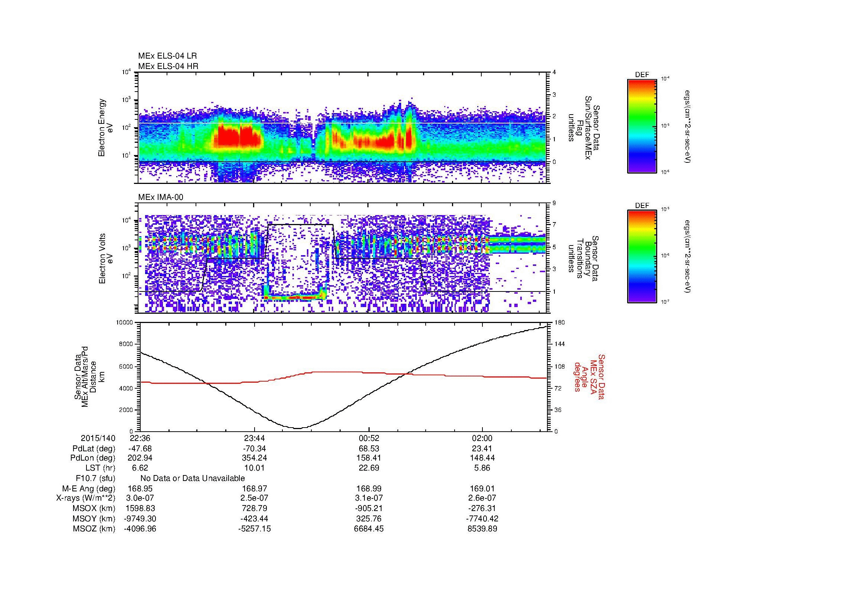Click the X-rays value 3.1e-07
868x613 pixels.
pos(369,498)
